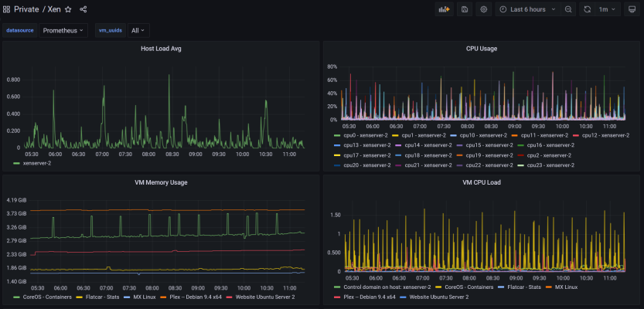Open the Last 6 hours time picker
644x309 pixels.
click(528, 9)
